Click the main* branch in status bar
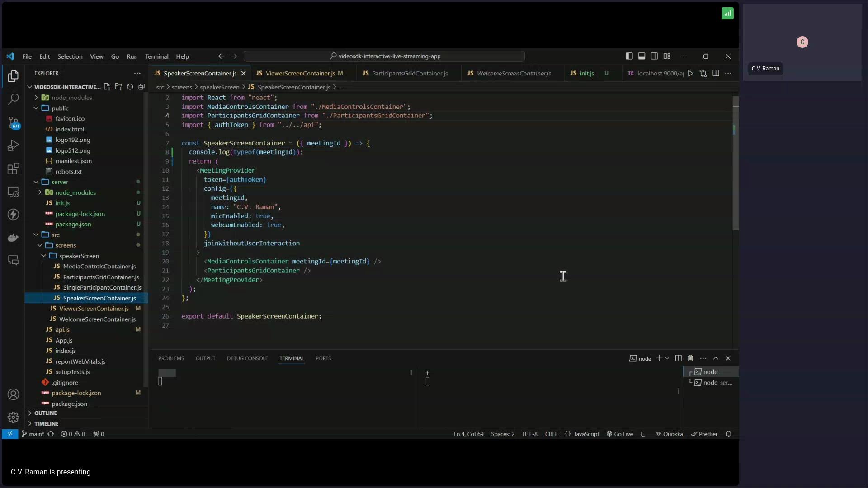The height and width of the screenshot is (488, 868). pyautogui.click(x=33, y=434)
